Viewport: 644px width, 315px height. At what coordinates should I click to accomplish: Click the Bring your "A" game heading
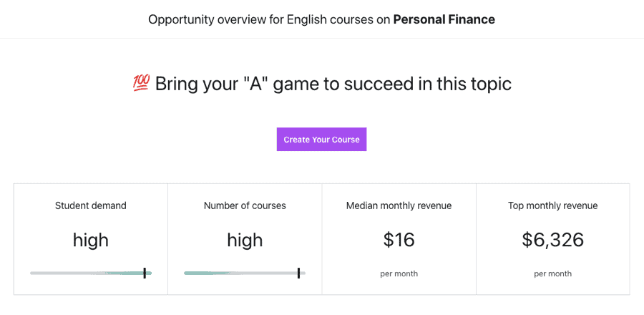click(333, 84)
